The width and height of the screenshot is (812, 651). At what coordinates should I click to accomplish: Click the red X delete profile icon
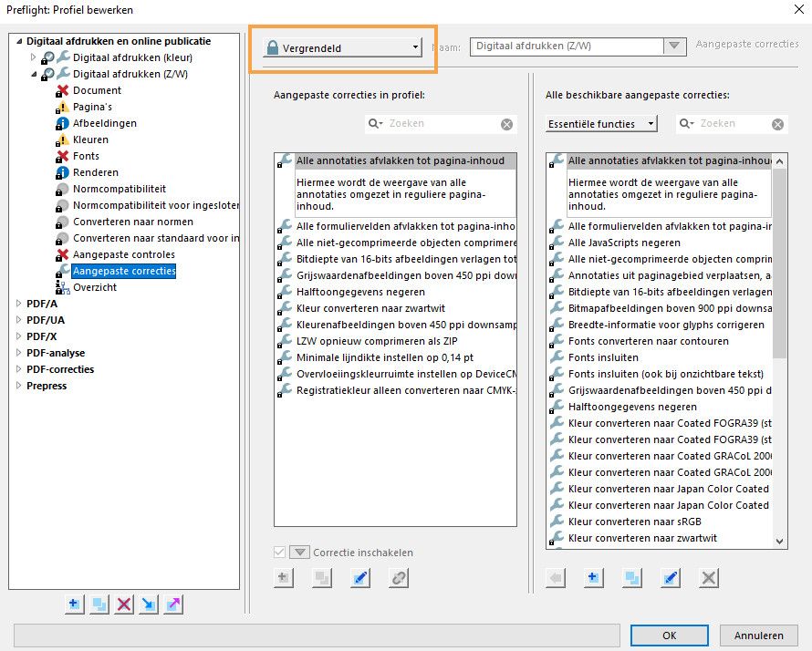click(x=124, y=604)
